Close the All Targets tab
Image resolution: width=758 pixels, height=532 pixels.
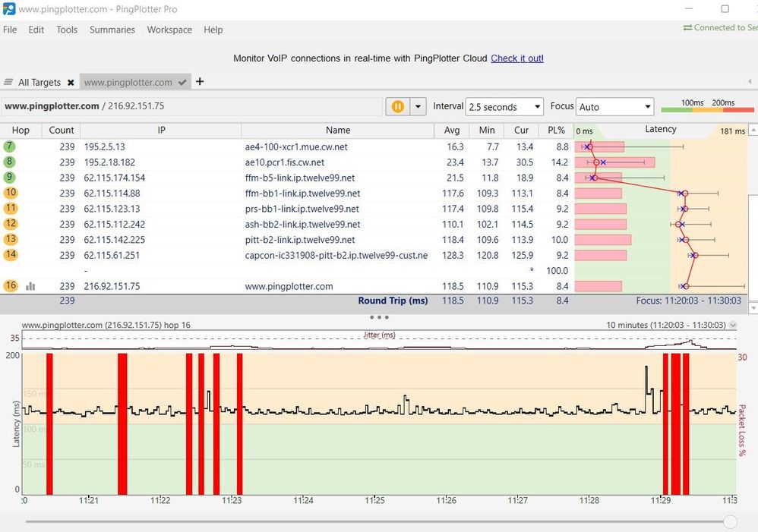tap(71, 82)
